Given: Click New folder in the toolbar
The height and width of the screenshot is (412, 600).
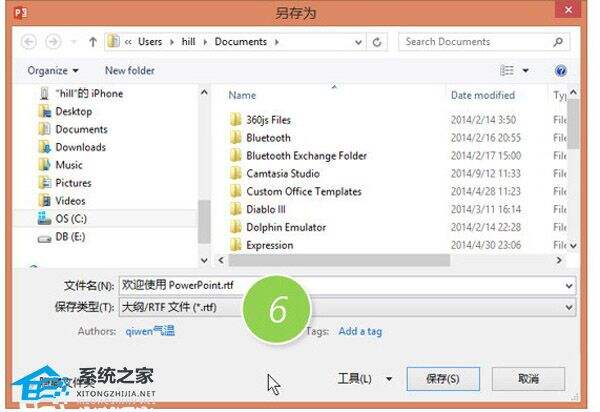Looking at the screenshot, I should [x=130, y=71].
